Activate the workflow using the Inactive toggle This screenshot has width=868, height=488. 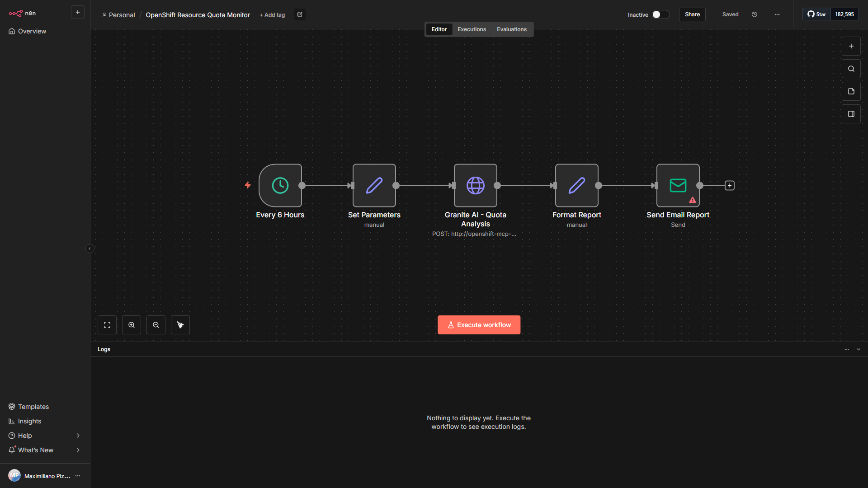pyautogui.click(x=660, y=14)
